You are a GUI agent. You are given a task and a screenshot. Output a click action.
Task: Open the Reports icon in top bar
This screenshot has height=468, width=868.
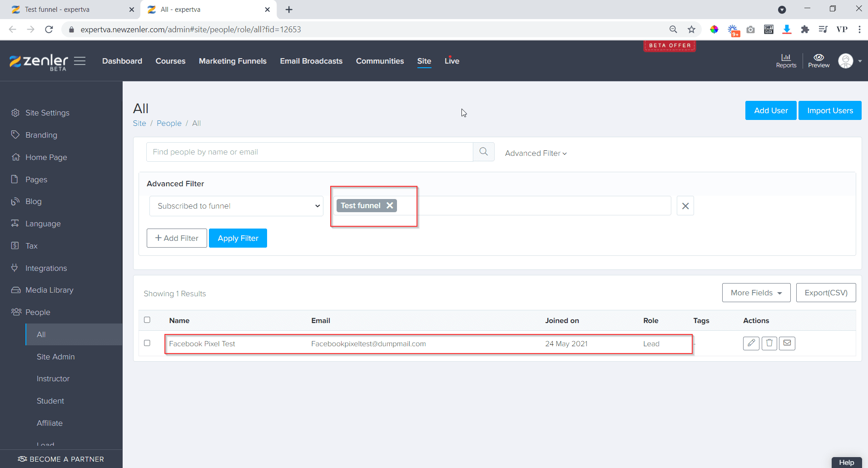pos(786,60)
